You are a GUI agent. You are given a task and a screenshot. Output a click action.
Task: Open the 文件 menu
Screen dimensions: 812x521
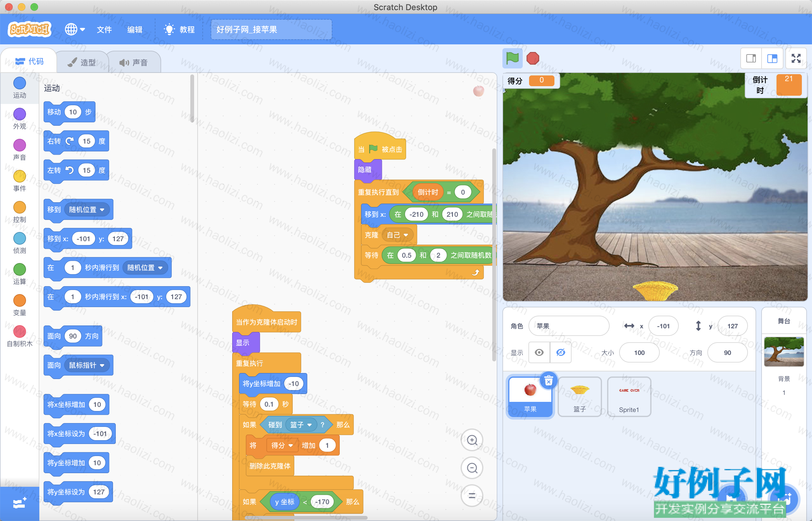click(x=104, y=29)
